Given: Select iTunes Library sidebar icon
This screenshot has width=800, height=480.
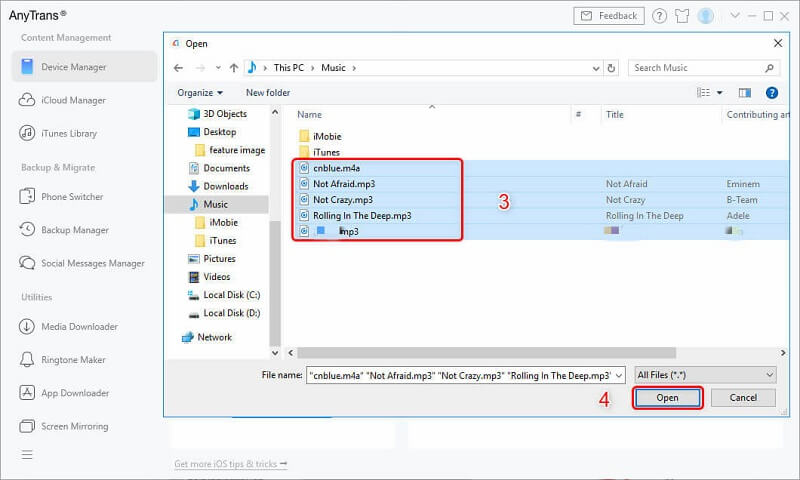Looking at the screenshot, I should click(27, 133).
